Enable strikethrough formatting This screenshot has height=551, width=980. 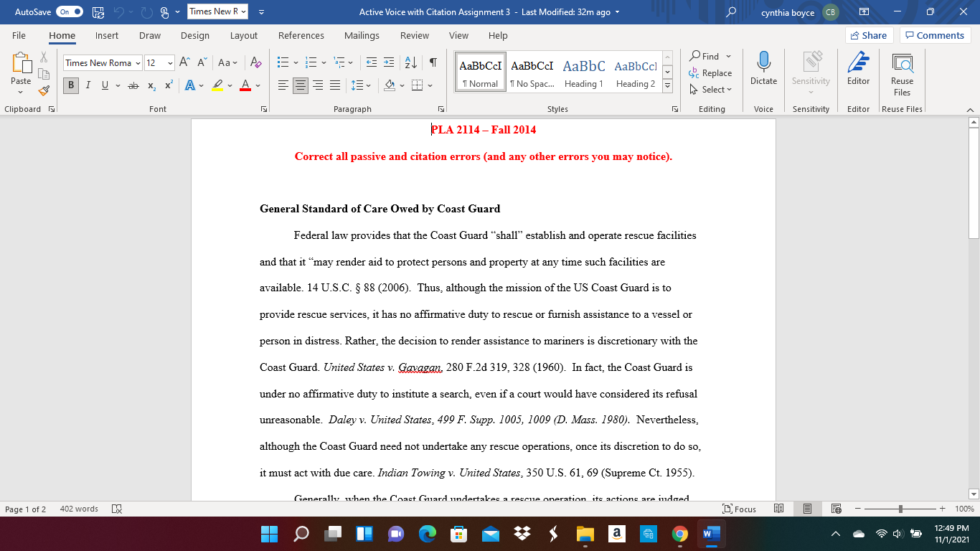(x=133, y=85)
